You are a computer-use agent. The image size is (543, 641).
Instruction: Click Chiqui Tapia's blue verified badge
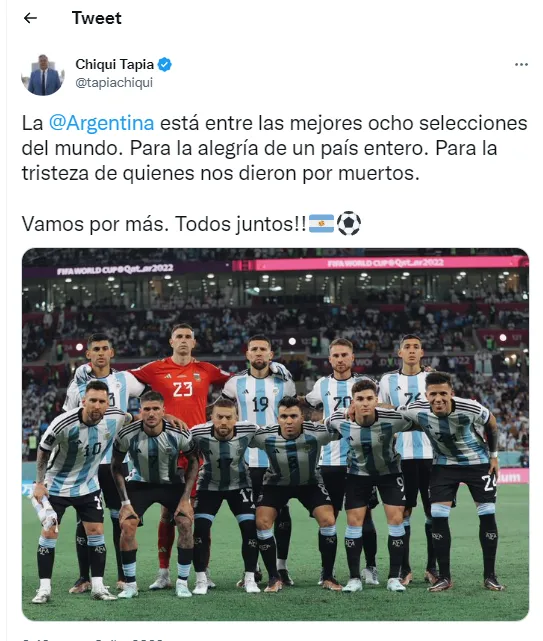164,65
